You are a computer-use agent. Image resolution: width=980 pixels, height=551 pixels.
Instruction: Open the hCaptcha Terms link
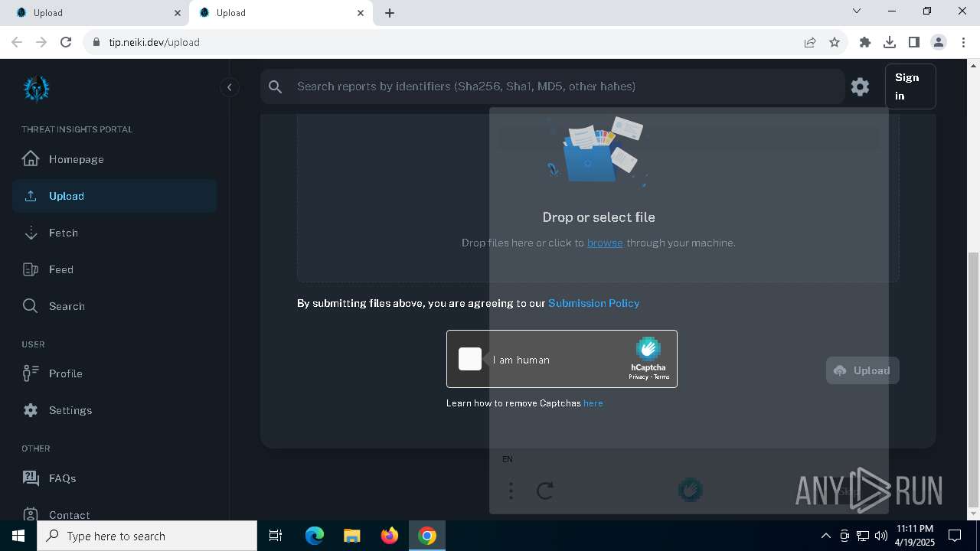(x=661, y=377)
